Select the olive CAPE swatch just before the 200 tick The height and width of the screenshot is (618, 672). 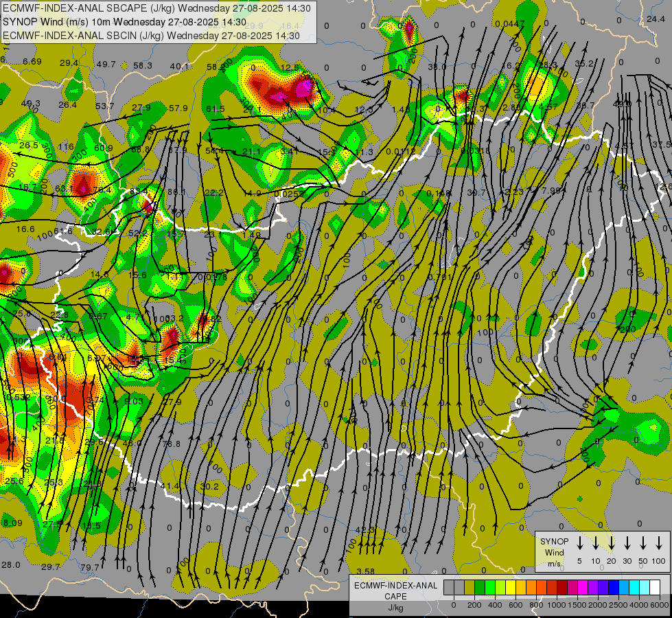point(470,587)
